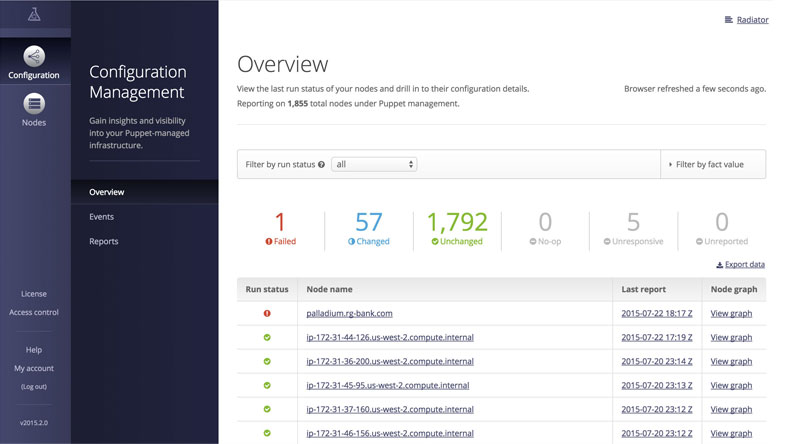Image resolution: width=785 pixels, height=444 pixels.
Task: Open the Reports page in sidebar
Action: coord(104,241)
